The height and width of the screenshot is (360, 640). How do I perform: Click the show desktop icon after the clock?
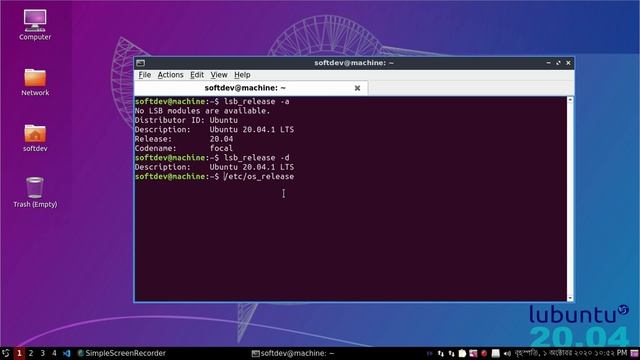(634, 353)
